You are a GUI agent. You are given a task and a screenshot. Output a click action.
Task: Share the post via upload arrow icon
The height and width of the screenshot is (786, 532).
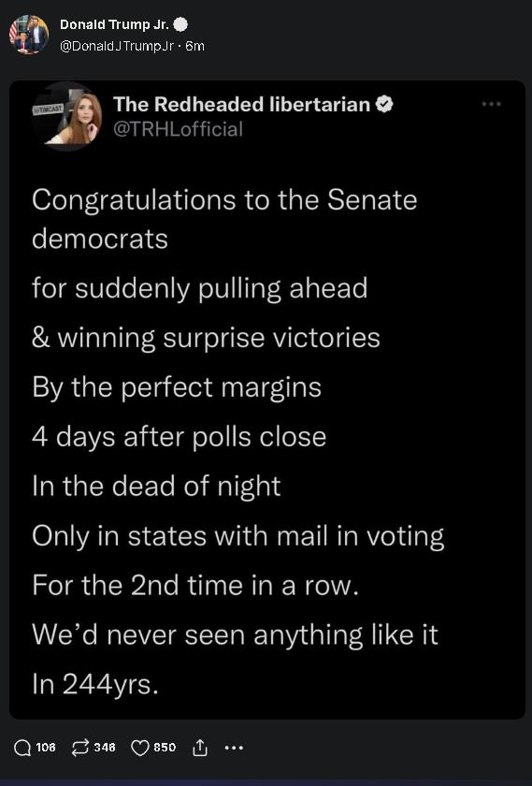coord(199,748)
